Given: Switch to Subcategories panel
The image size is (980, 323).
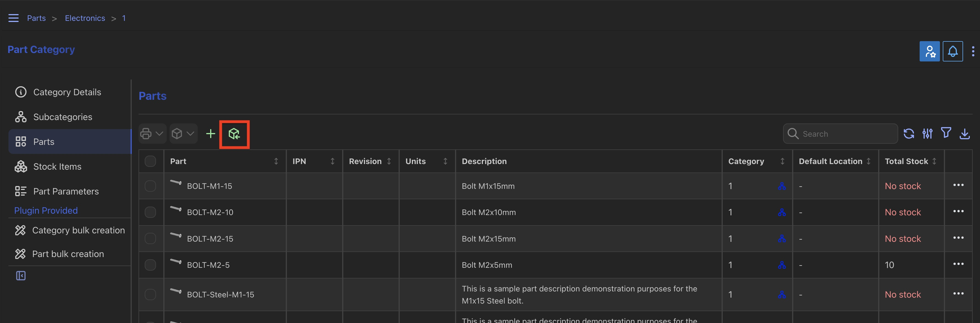Looking at the screenshot, I should point(62,117).
